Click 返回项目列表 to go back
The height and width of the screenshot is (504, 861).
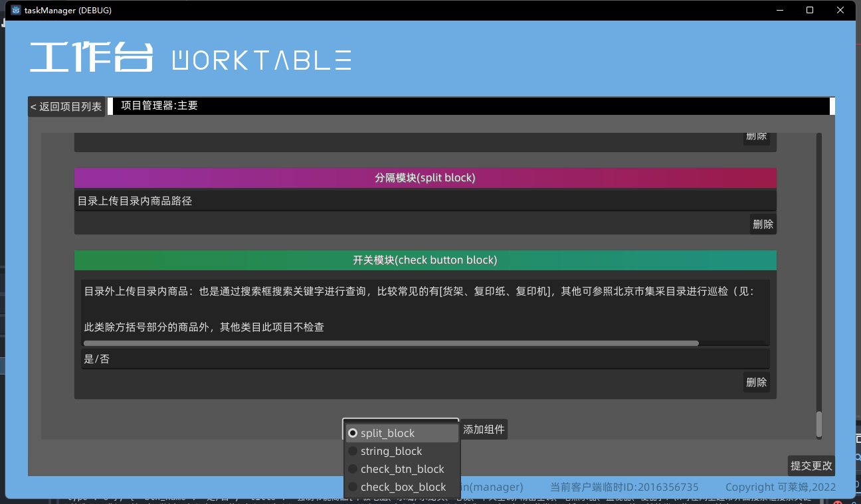(x=66, y=106)
